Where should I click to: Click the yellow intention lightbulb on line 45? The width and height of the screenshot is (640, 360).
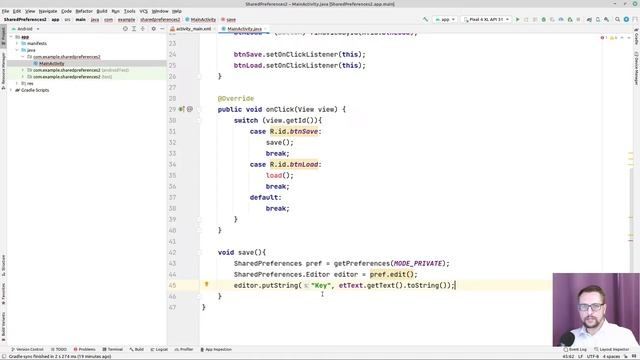pyautogui.click(x=207, y=284)
